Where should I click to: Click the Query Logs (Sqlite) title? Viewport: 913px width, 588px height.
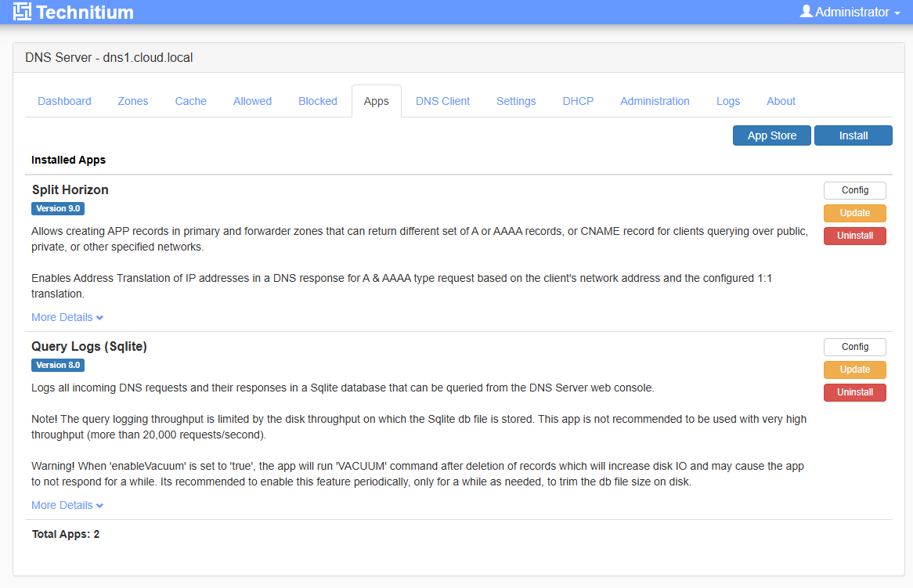point(89,346)
